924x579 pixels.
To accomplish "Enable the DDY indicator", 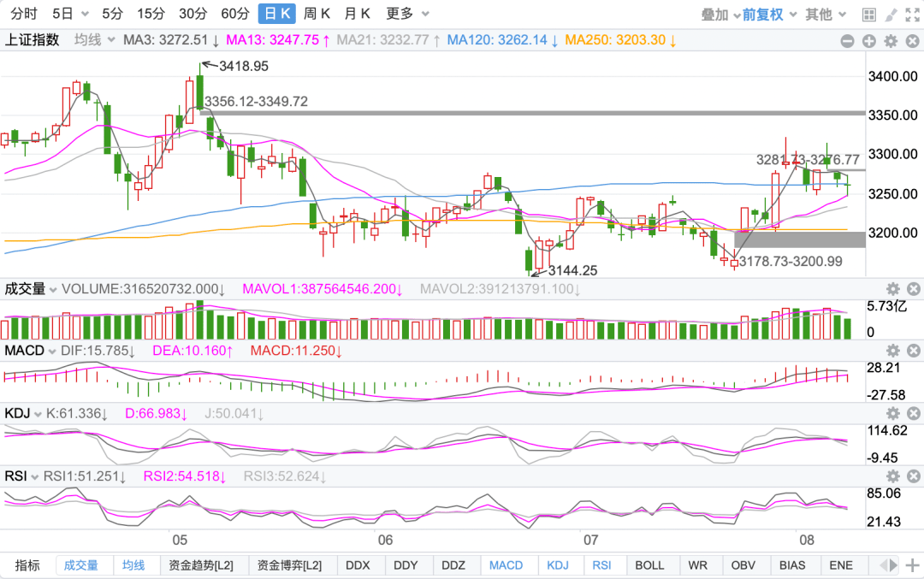I will pos(406,565).
